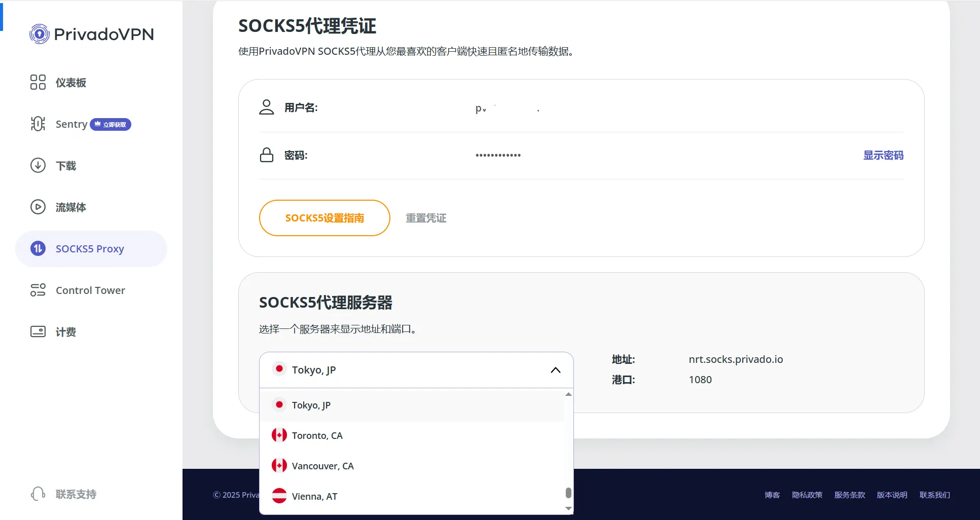Click the download arrow icon (下载)
This screenshot has width=980, height=520.
(38, 165)
